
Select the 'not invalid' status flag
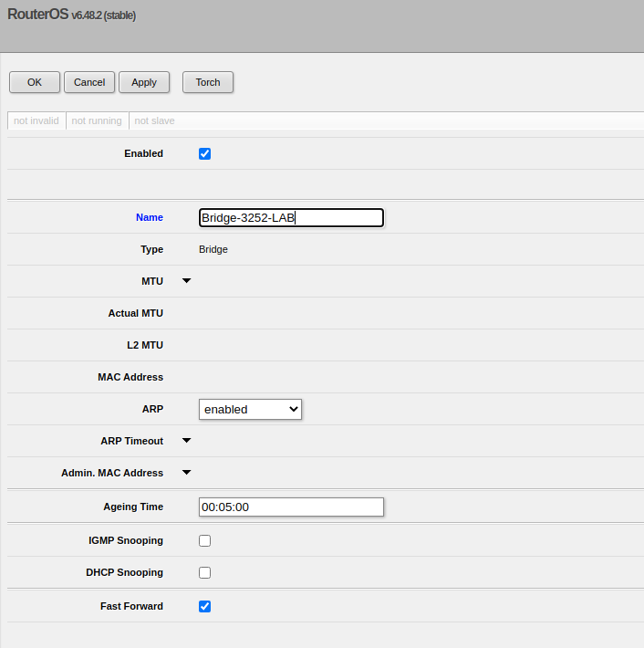point(36,120)
